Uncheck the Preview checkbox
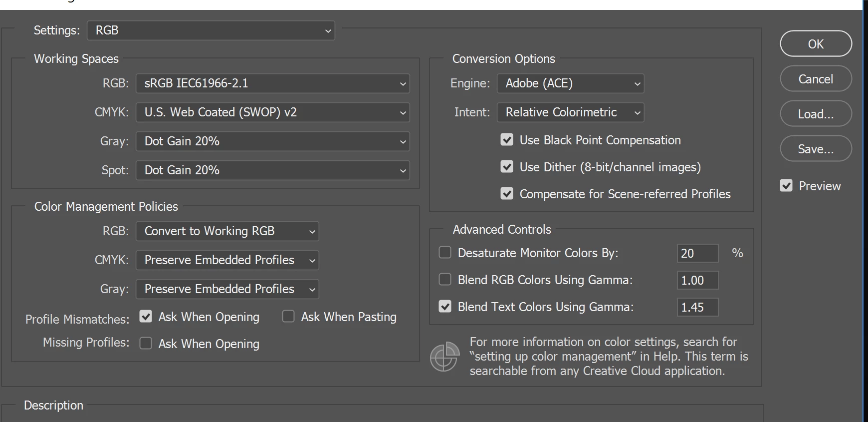The height and width of the screenshot is (422, 868). (x=786, y=186)
